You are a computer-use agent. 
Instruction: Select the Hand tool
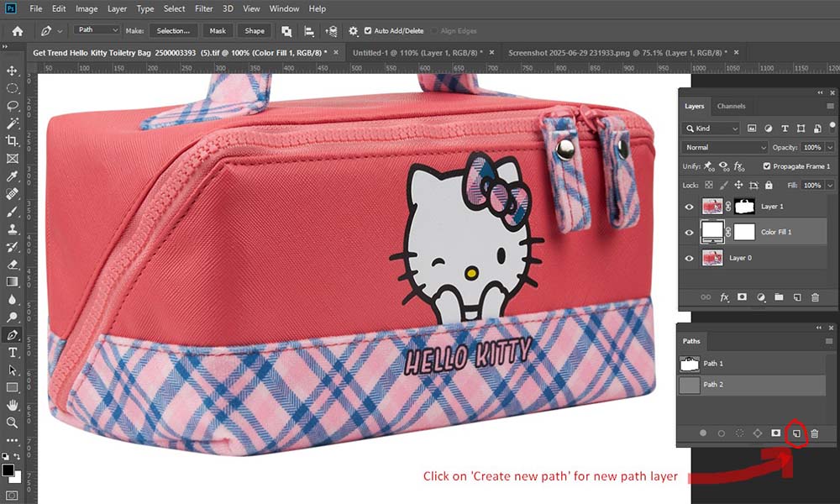point(12,405)
